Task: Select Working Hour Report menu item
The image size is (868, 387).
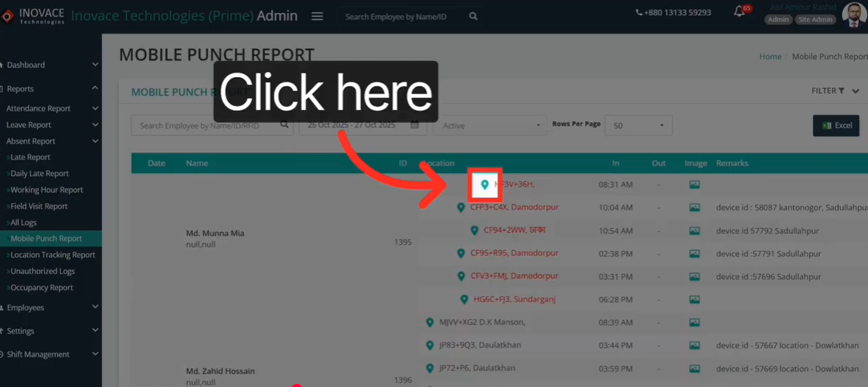Action: tap(46, 190)
